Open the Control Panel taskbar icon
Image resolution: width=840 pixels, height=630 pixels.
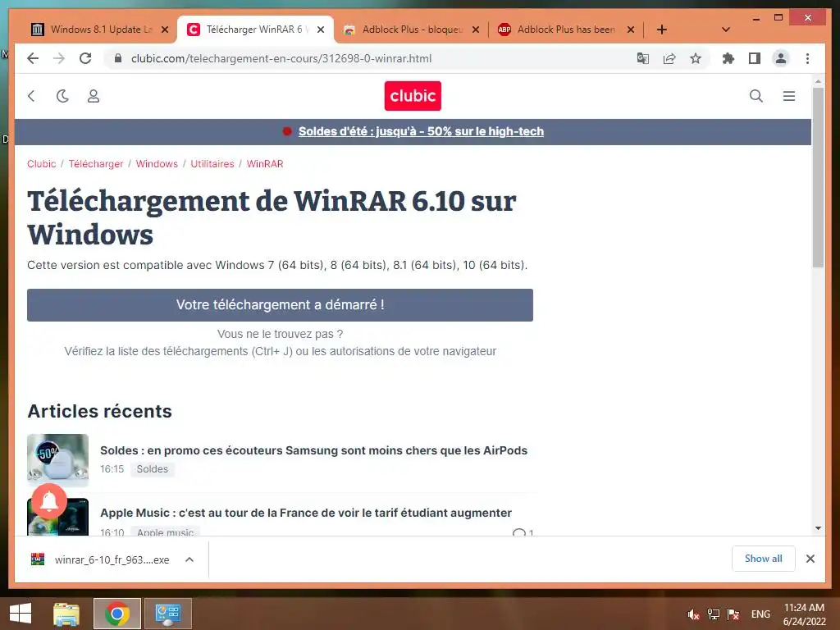(x=167, y=614)
